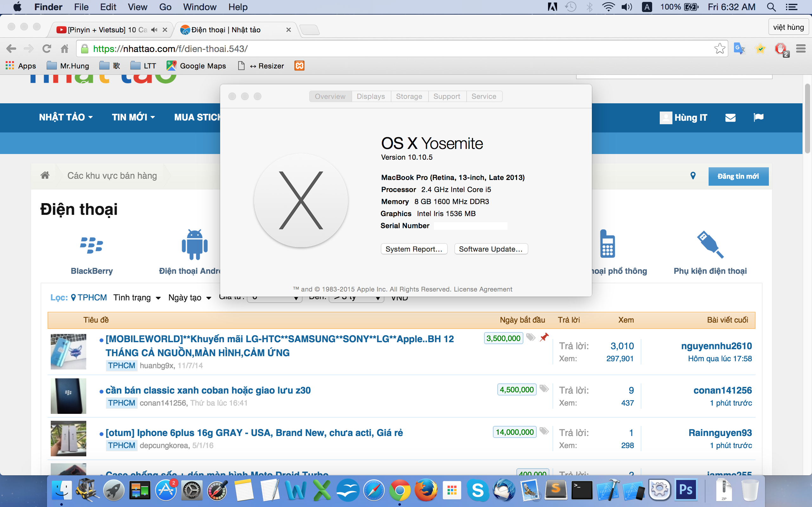812x507 pixels.
Task: Expand the Ngày tạo filter dropdown
Action: 190,298
